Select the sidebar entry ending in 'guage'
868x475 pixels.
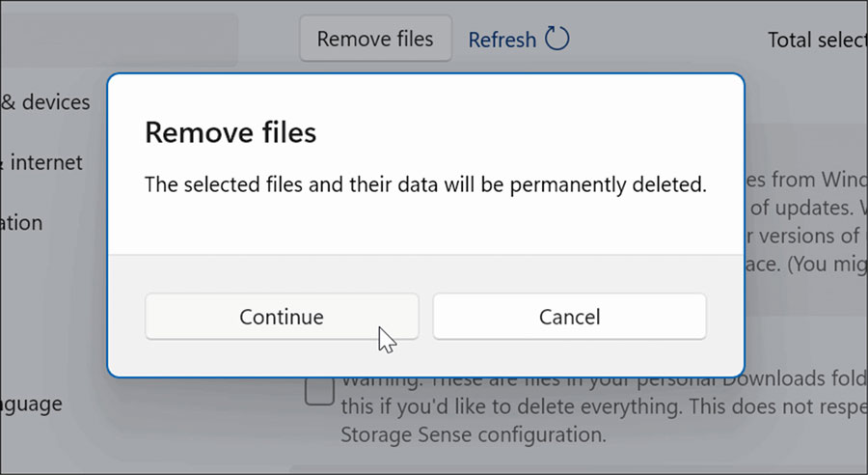(31, 405)
